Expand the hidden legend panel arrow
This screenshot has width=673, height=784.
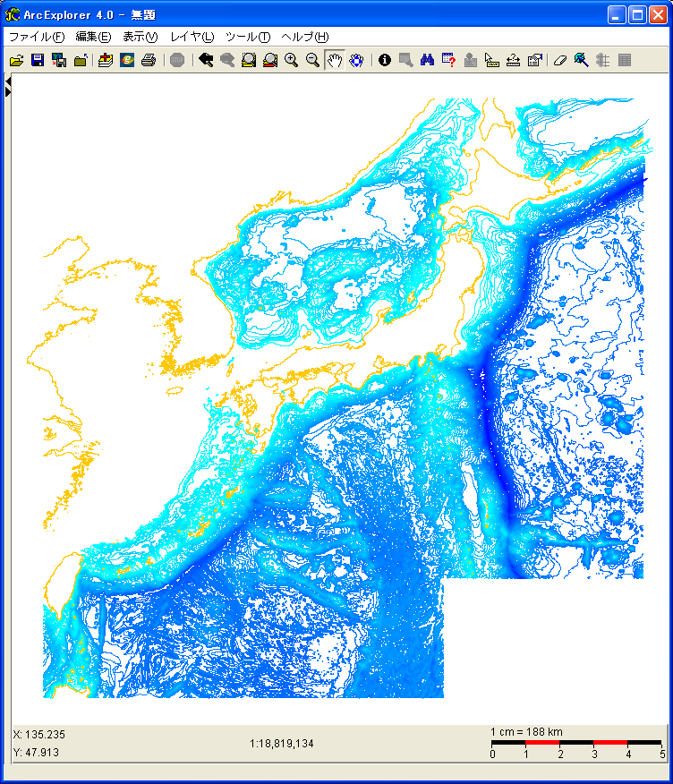tap(8, 92)
